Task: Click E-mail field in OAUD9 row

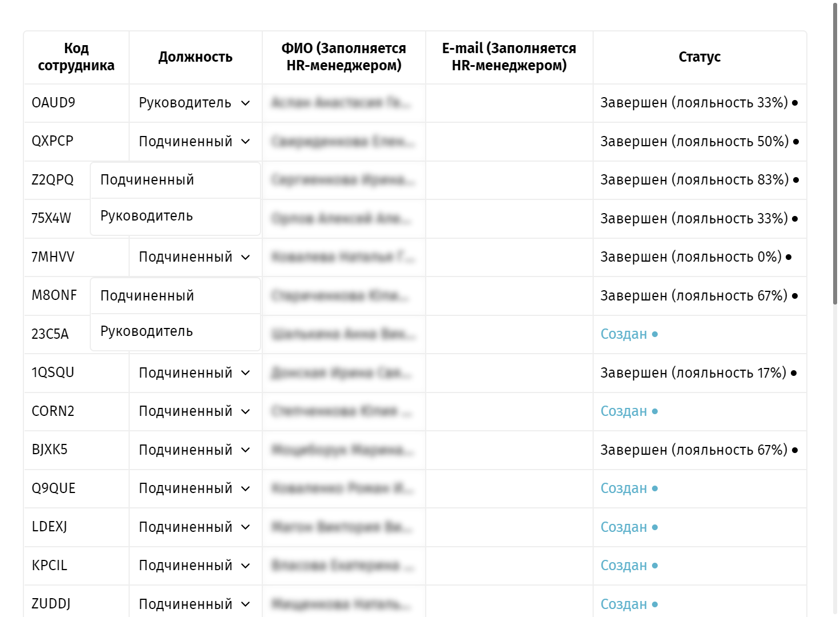Action: pos(509,103)
